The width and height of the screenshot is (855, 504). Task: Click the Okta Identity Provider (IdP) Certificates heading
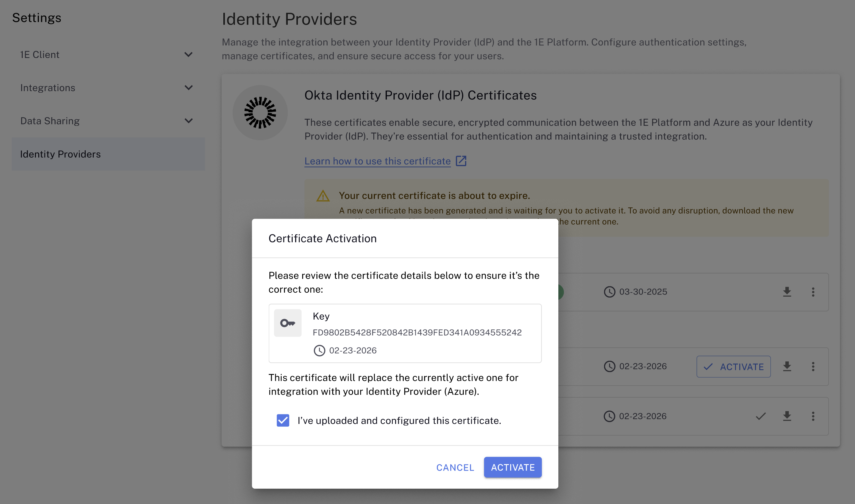coord(420,95)
